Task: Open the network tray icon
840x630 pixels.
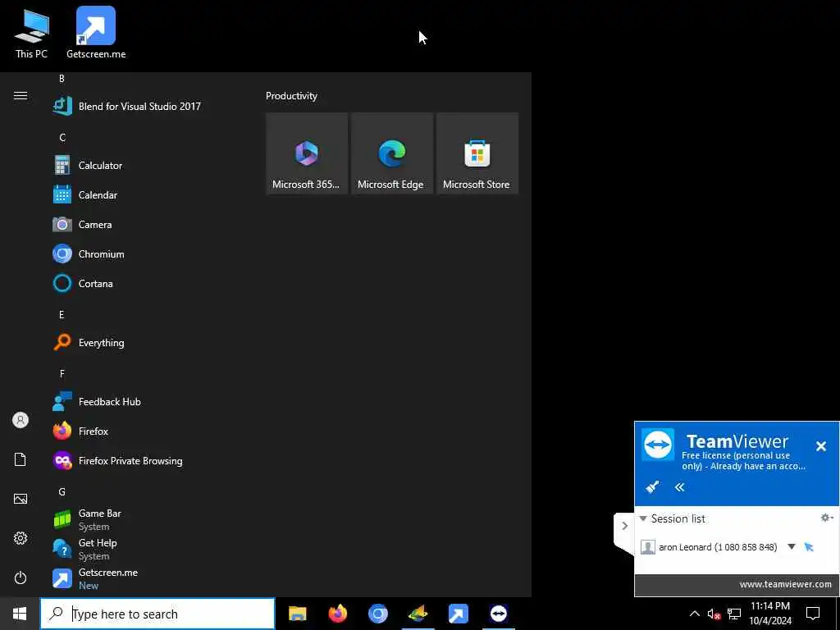Action: [734, 614]
